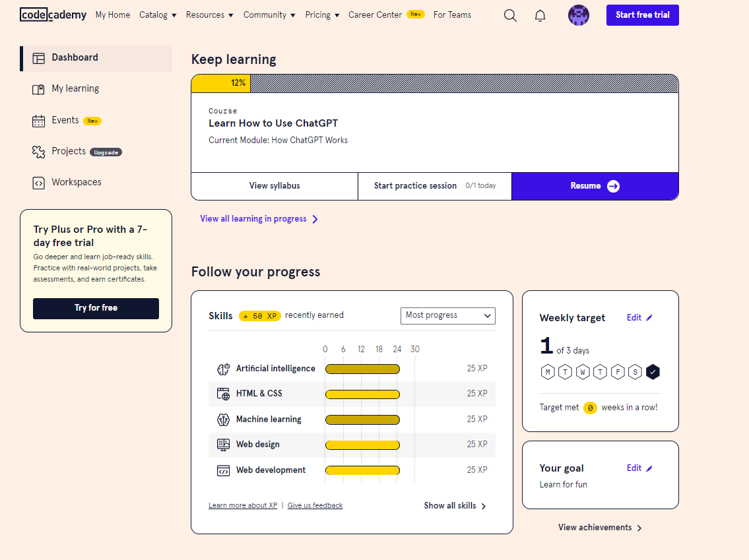The height and width of the screenshot is (560, 749).
Task: Click View all learning in progress chevron
Action: click(x=315, y=219)
